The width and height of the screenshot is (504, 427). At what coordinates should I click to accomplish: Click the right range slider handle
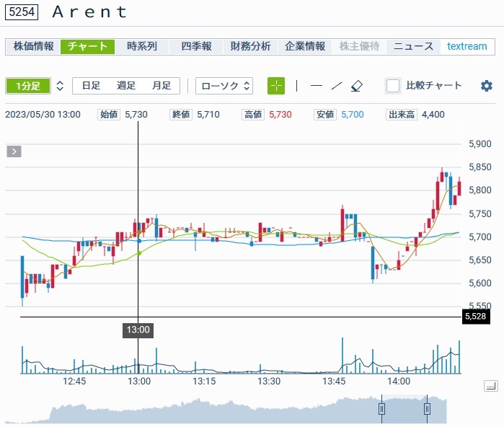pyautogui.click(x=427, y=409)
